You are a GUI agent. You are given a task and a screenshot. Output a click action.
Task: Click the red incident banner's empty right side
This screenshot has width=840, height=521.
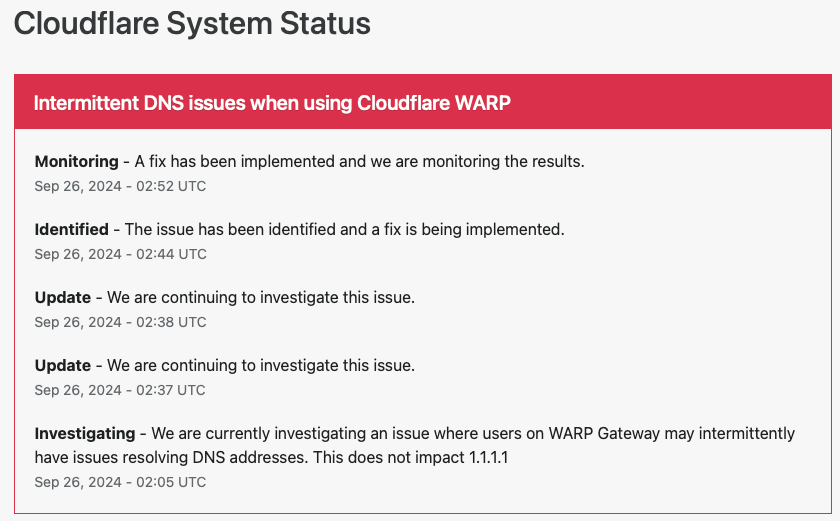(x=700, y=103)
